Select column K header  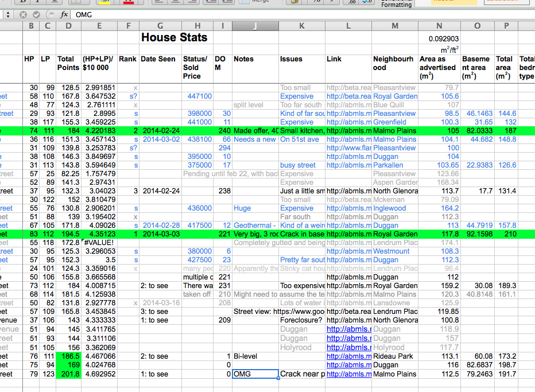tap(302, 26)
